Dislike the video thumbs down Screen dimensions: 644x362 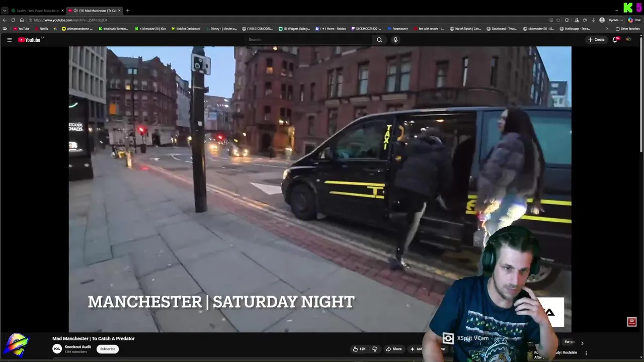click(x=374, y=349)
